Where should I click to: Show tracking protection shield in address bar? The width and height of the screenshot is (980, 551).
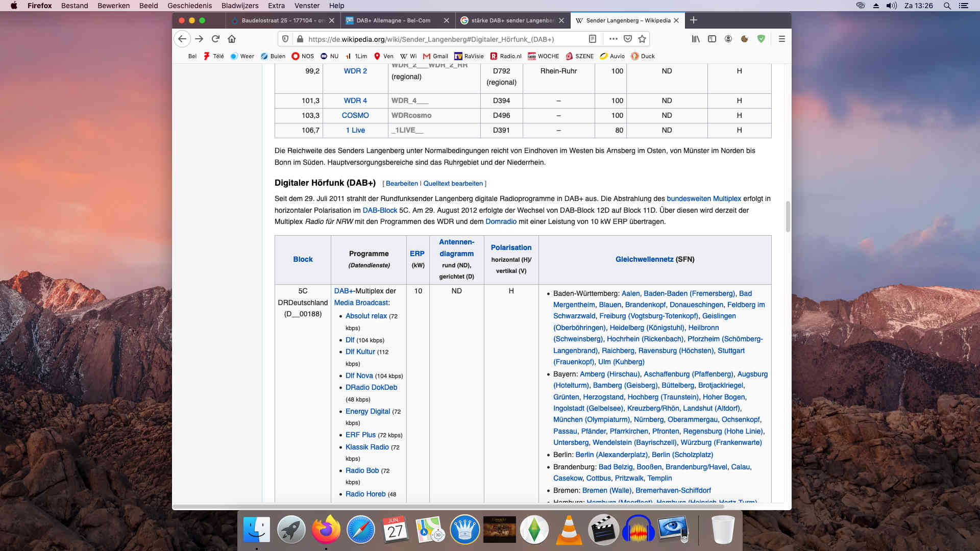pyautogui.click(x=285, y=39)
